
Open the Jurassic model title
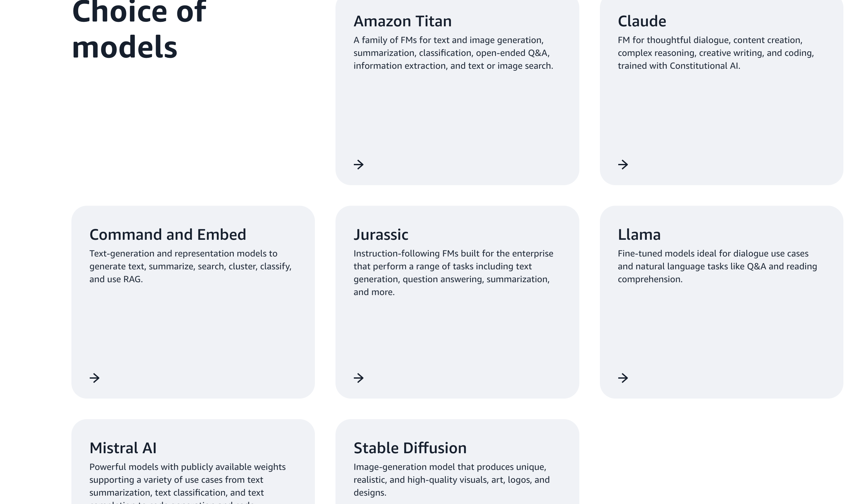[x=381, y=235]
